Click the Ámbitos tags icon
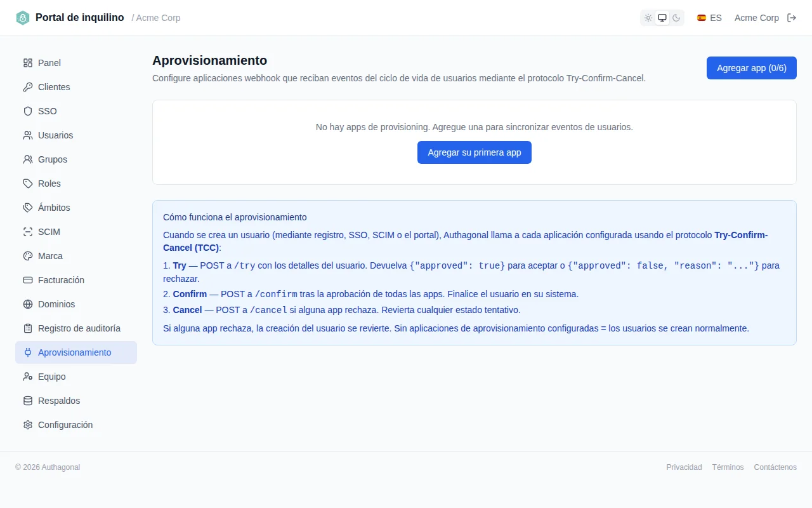The width and height of the screenshot is (812, 508). point(28,208)
